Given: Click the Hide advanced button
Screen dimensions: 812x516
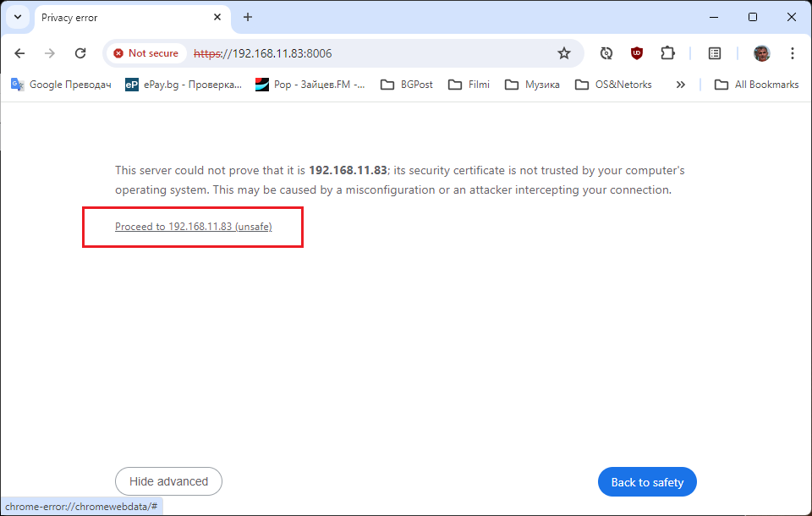Looking at the screenshot, I should (x=168, y=481).
